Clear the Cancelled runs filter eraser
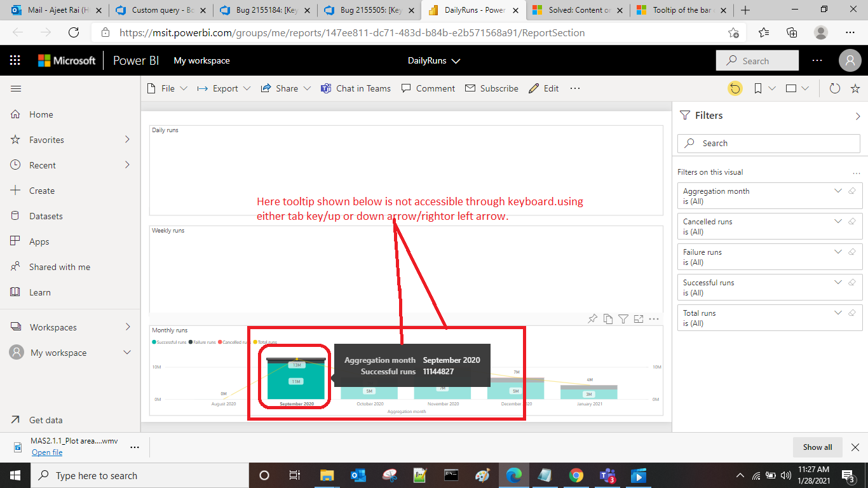868x488 pixels. click(852, 221)
